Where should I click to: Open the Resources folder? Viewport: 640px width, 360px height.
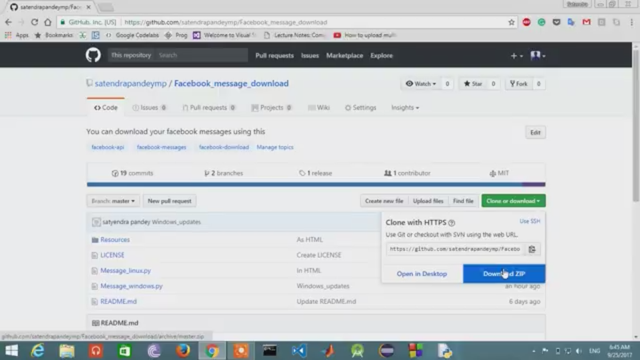(x=115, y=240)
